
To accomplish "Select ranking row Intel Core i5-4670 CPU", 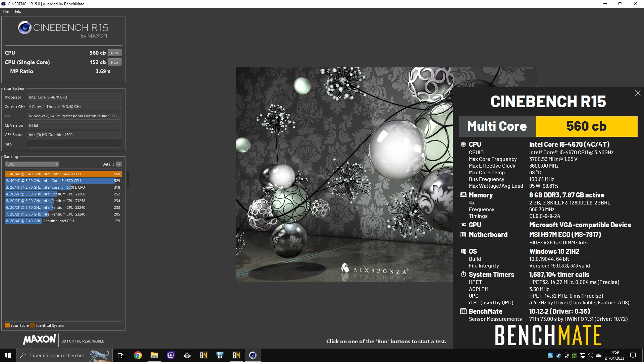I will coord(63,174).
